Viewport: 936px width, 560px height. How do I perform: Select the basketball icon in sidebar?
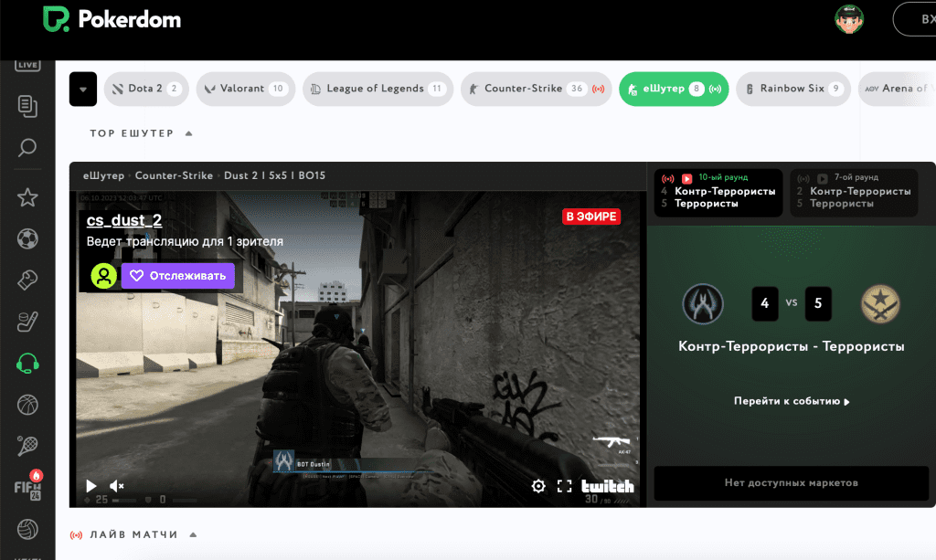[x=27, y=404]
